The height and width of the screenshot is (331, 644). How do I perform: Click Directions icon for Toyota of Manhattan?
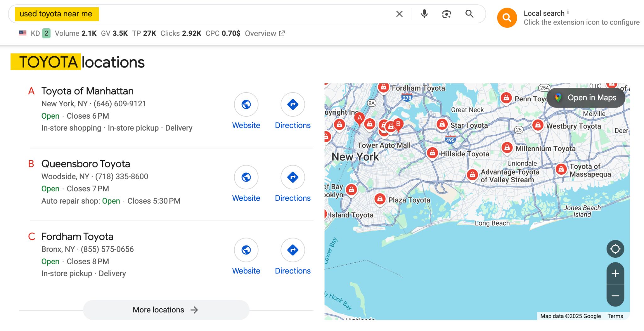pyautogui.click(x=292, y=104)
